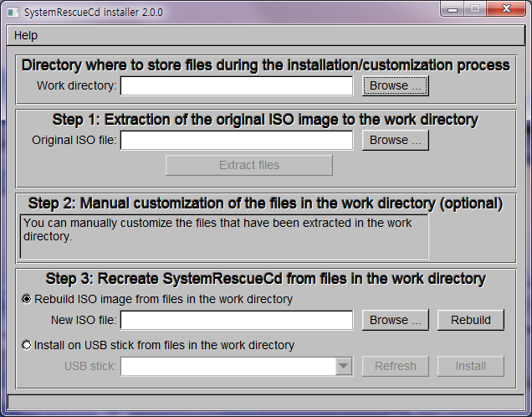
Task: Choose Install on USB stick option
Action: tap(27, 345)
